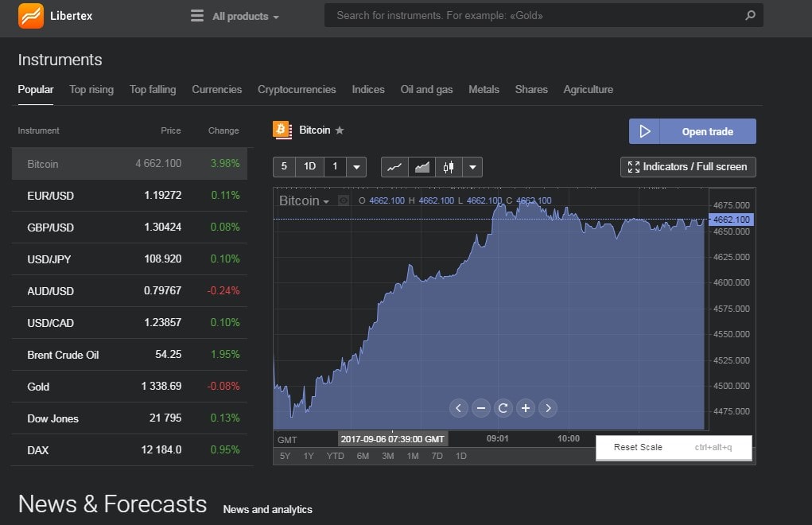Click the play icon on Open trade
This screenshot has height=525, width=812.
coord(644,131)
